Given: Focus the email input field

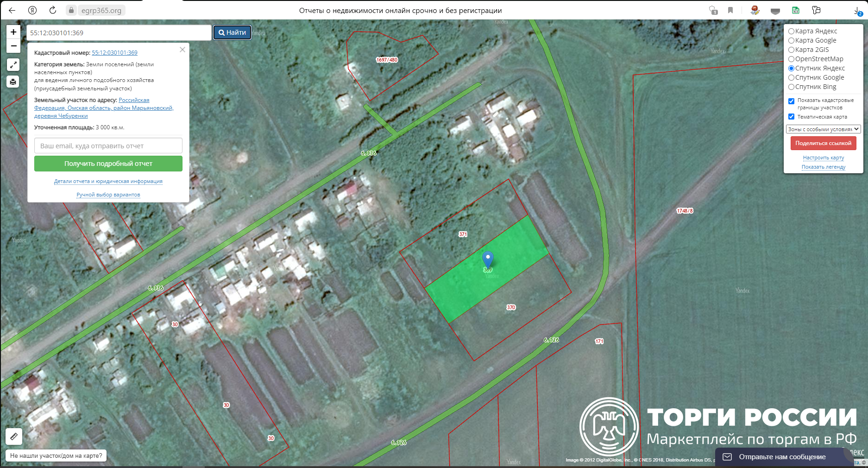Looking at the screenshot, I should (x=108, y=145).
